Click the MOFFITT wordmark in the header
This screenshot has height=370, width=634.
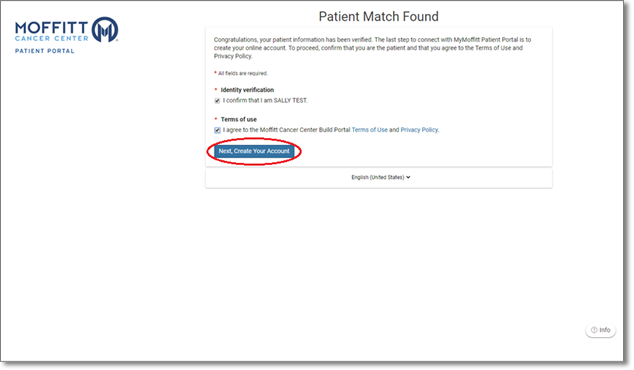[x=51, y=28]
